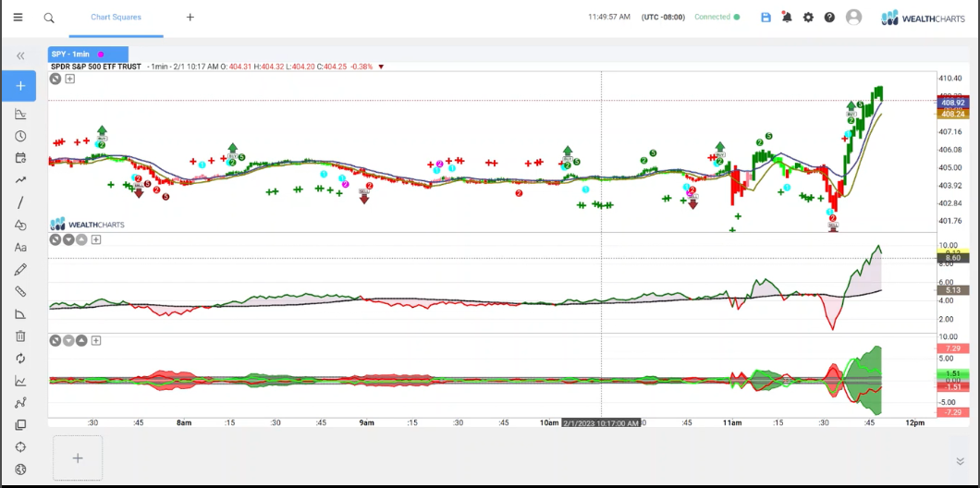Viewport: 980px width, 488px height.
Task: Move the bottom indicator pane down
Action: click(68, 340)
